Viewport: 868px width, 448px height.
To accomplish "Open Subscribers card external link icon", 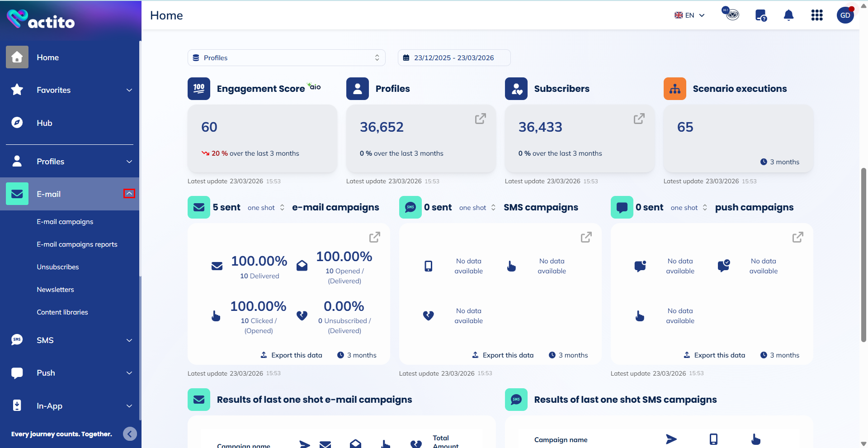I will [x=639, y=119].
